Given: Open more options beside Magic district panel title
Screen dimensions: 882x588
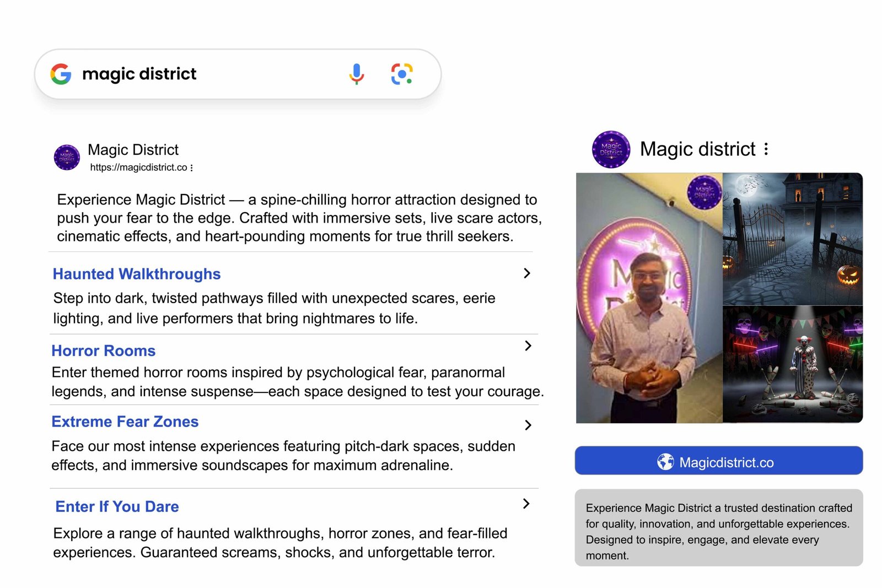Looking at the screenshot, I should [766, 149].
